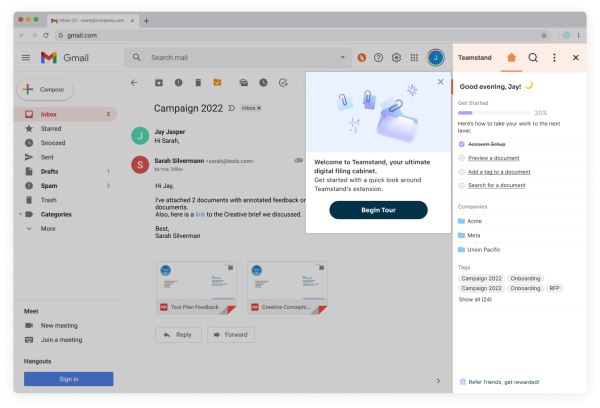Open Starred folder
The height and width of the screenshot is (408, 600).
point(65,129)
